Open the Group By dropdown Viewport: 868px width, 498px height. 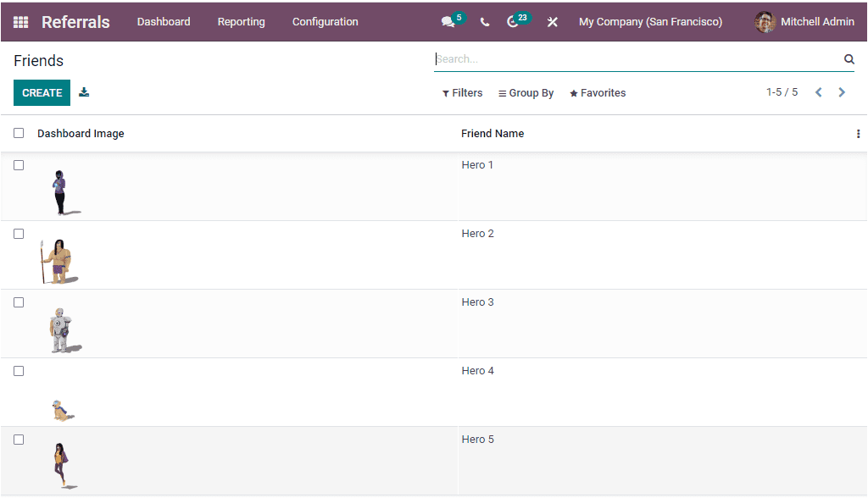tap(526, 92)
